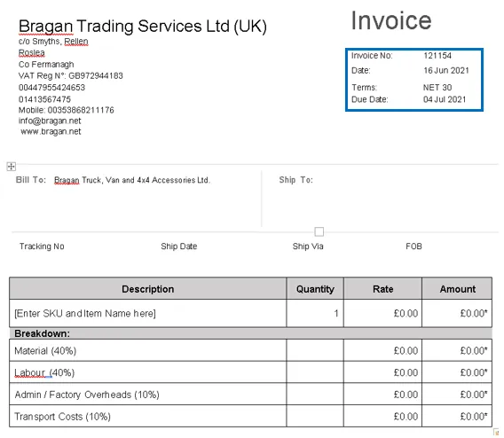This screenshot has width=504, height=438.
Task: Click the Quantity cell showing 1
Action: pos(315,313)
